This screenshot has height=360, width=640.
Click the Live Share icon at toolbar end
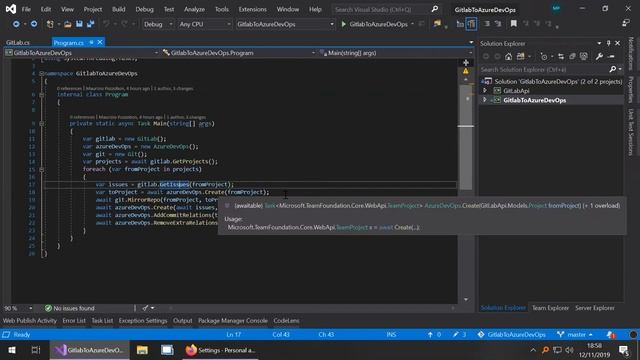pos(626,24)
